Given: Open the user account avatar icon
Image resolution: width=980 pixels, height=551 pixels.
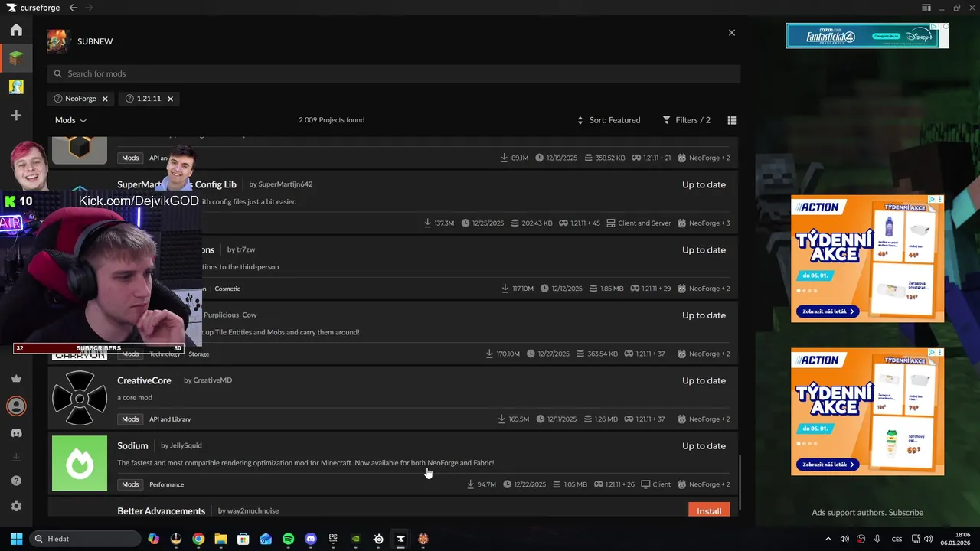Looking at the screenshot, I should pos(16,406).
